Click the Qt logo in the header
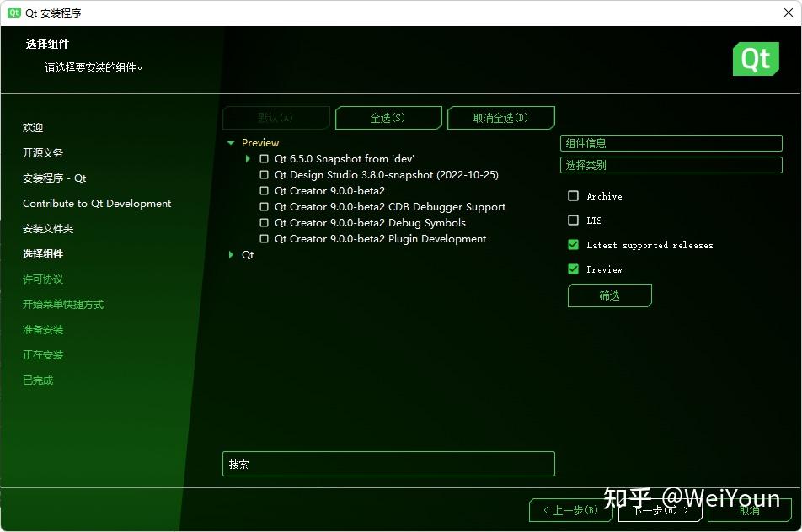 (x=756, y=59)
